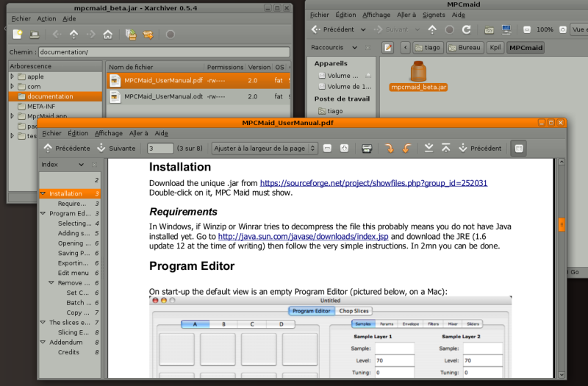Screen dimensions: 588x386
Task: Open the Signets menu in file manager
Action: (x=434, y=15)
